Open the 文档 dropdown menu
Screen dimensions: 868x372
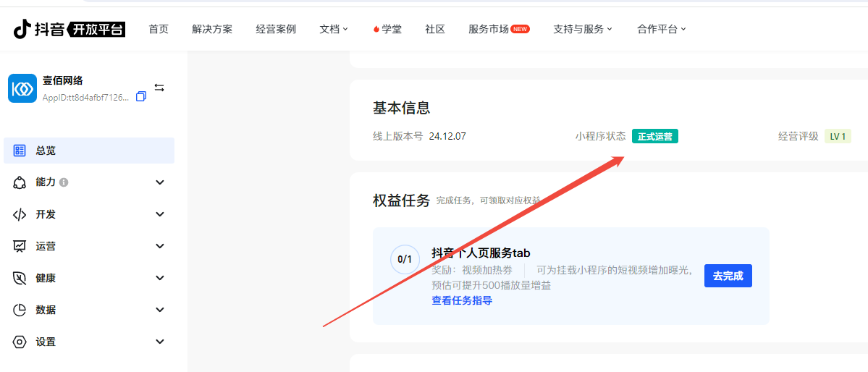click(x=334, y=29)
